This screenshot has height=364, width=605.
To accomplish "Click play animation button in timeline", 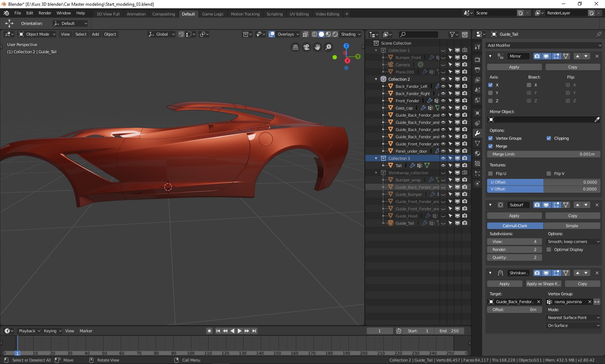I will [x=240, y=331].
